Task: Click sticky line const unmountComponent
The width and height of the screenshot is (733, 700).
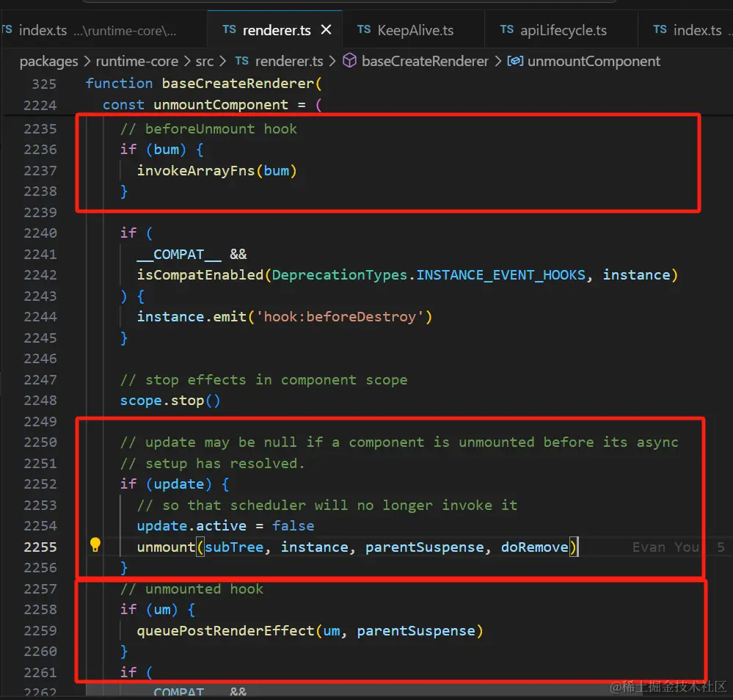Action: tap(212, 104)
